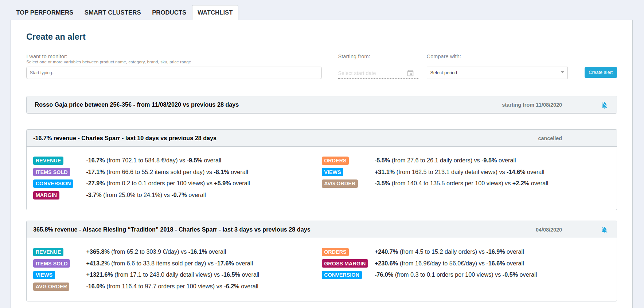Viewport: 644px width, 308px height.
Task: Switch to Top Performers tab
Action: 44,12
